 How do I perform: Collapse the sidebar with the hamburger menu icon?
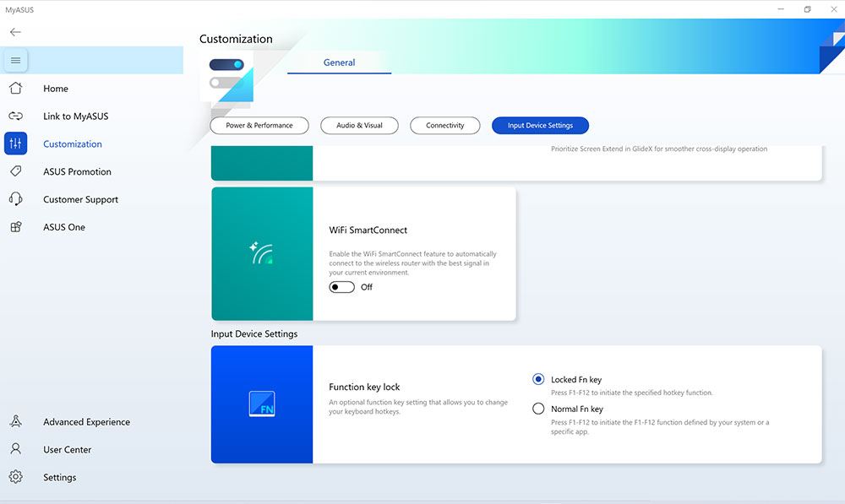(x=15, y=60)
